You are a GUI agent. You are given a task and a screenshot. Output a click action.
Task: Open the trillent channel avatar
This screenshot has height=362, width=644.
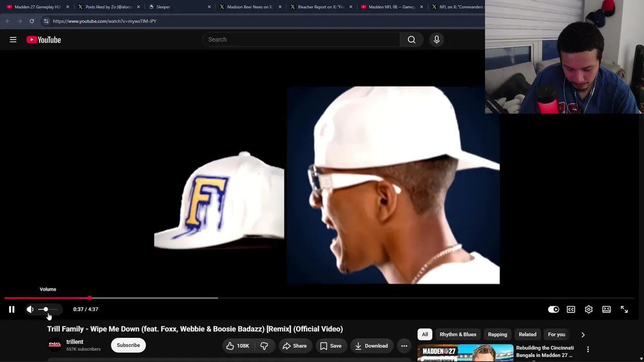click(54, 344)
